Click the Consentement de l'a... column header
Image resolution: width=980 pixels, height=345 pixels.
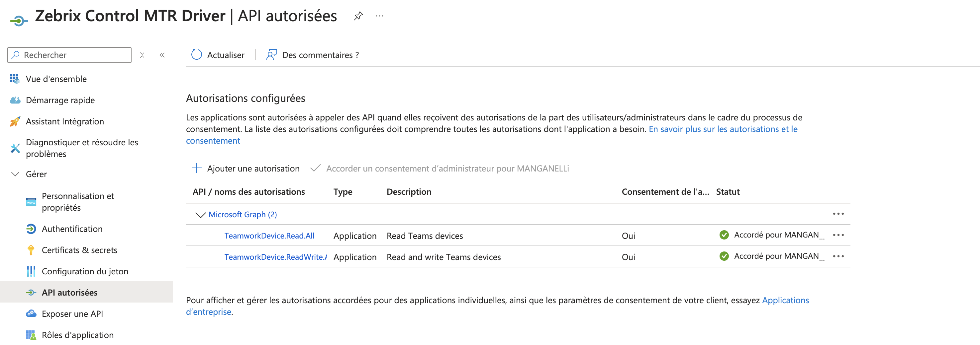tap(665, 191)
